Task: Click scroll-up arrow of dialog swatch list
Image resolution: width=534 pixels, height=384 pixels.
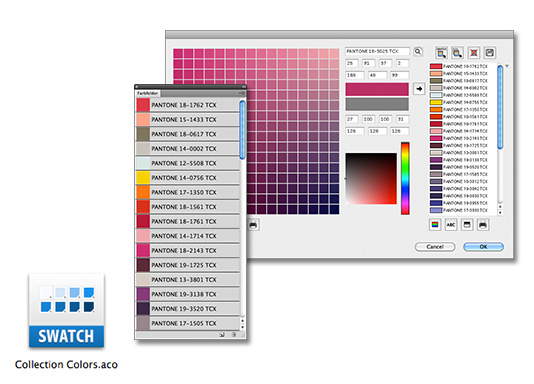Action: pos(500,207)
